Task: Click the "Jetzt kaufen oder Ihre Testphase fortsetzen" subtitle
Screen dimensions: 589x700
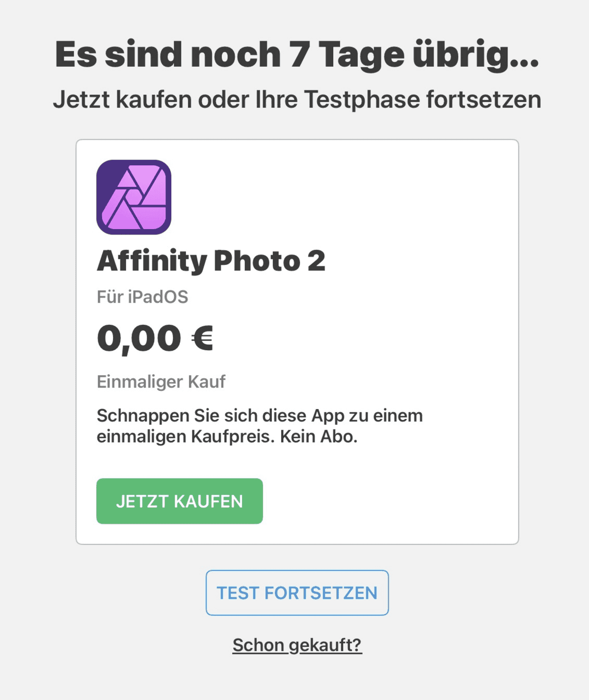Action: pos(297,100)
